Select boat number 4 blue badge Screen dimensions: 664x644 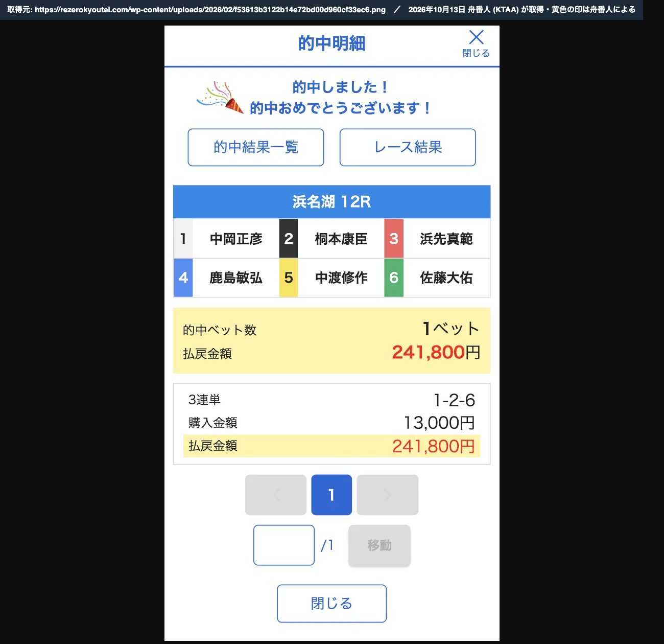(x=183, y=278)
